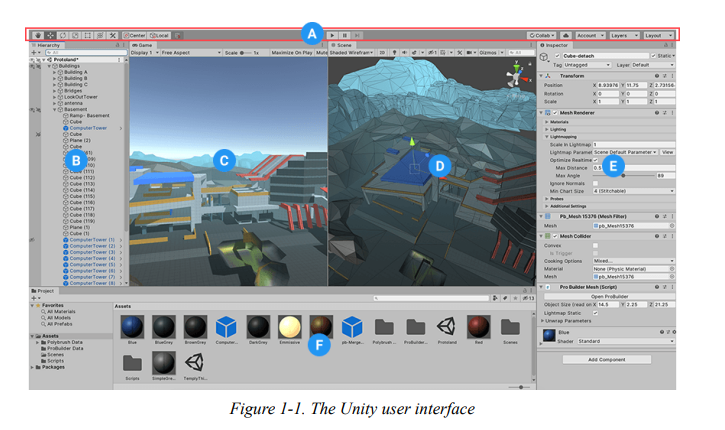Open the Cooking Options dropdown
The width and height of the screenshot is (725, 430).
point(633,261)
